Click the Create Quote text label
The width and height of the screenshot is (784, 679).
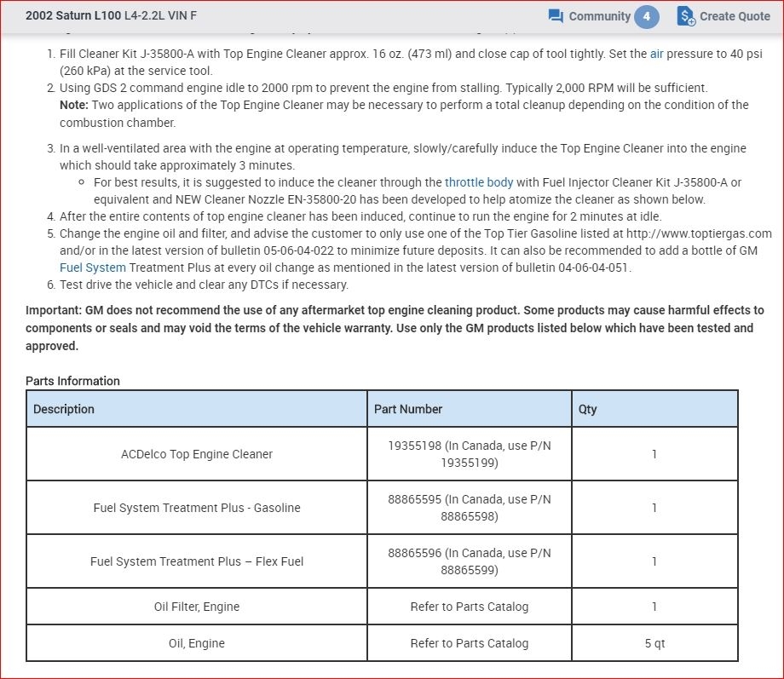pos(735,16)
